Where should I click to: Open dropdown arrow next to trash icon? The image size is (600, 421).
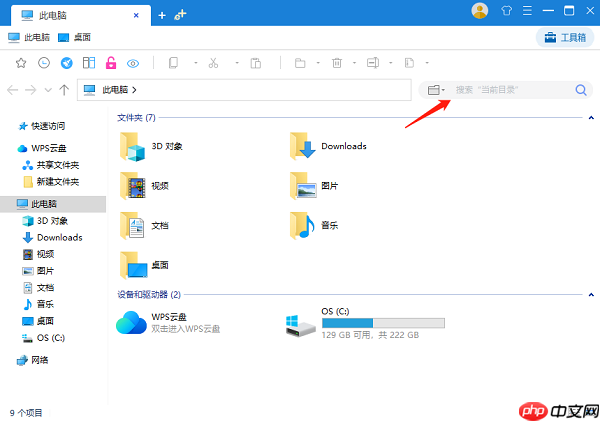coord(354,63)
